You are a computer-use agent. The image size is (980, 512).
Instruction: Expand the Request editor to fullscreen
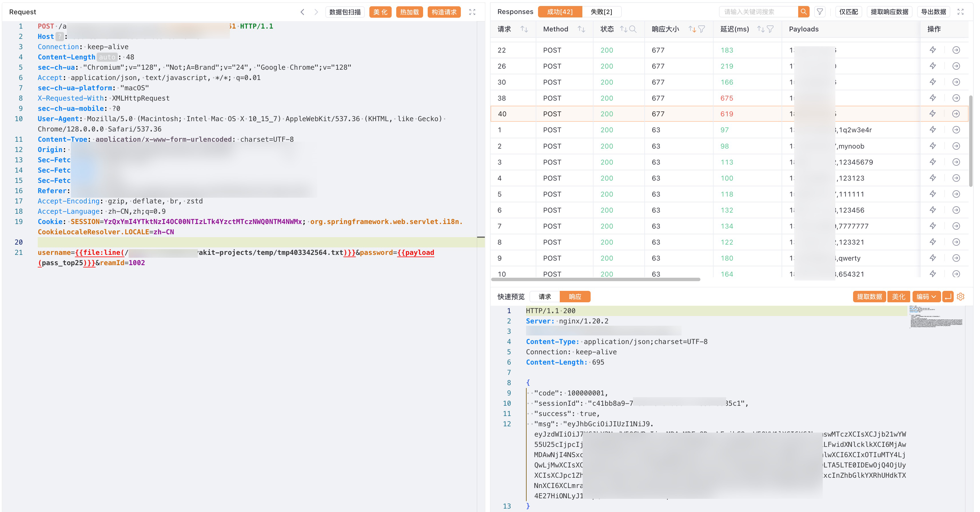tap(472, 12)
